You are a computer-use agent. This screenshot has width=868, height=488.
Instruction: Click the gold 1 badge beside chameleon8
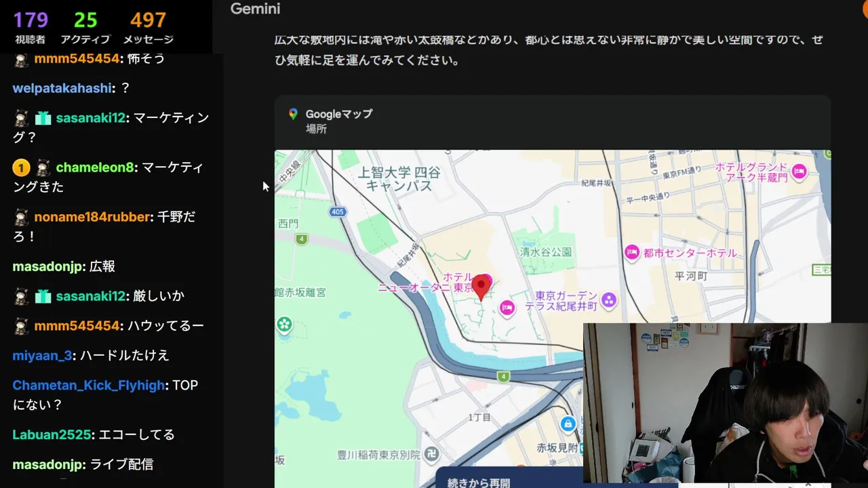pos(20,167)
